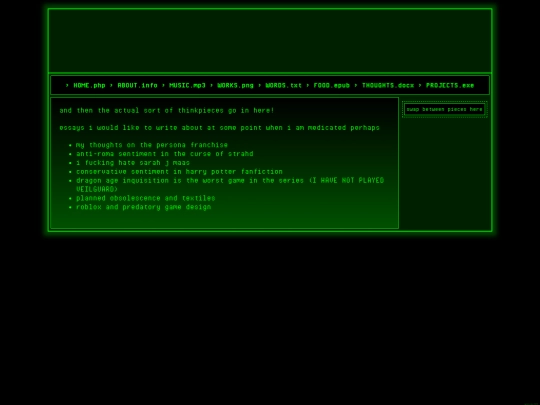
Task: Go to ABOUT.info page
Action: pos(137,85)
